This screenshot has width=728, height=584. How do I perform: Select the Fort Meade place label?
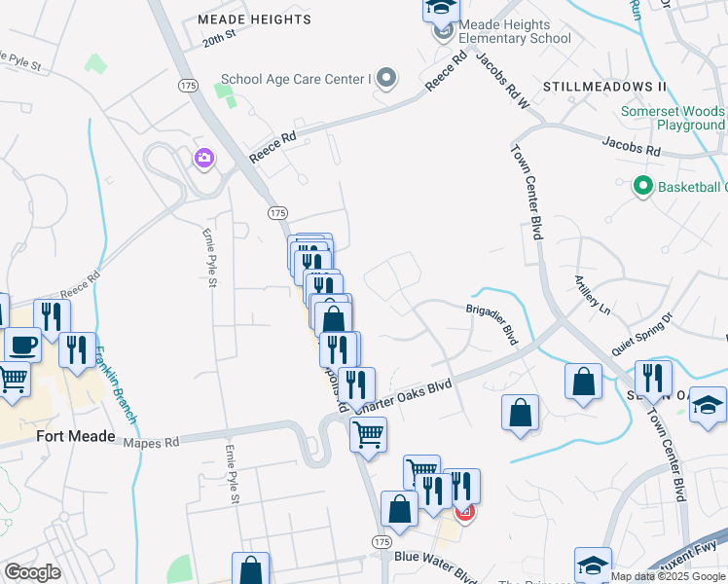[x=76, y=436]
